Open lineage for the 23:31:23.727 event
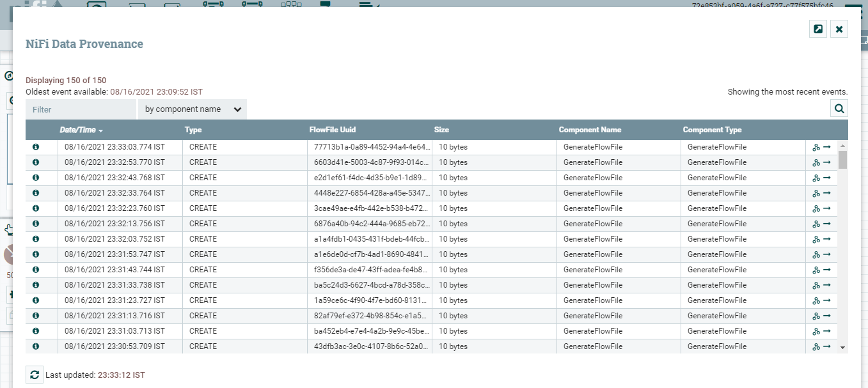Image resolution: width=868 pixels, height=388 pixels. pos(816,300)
